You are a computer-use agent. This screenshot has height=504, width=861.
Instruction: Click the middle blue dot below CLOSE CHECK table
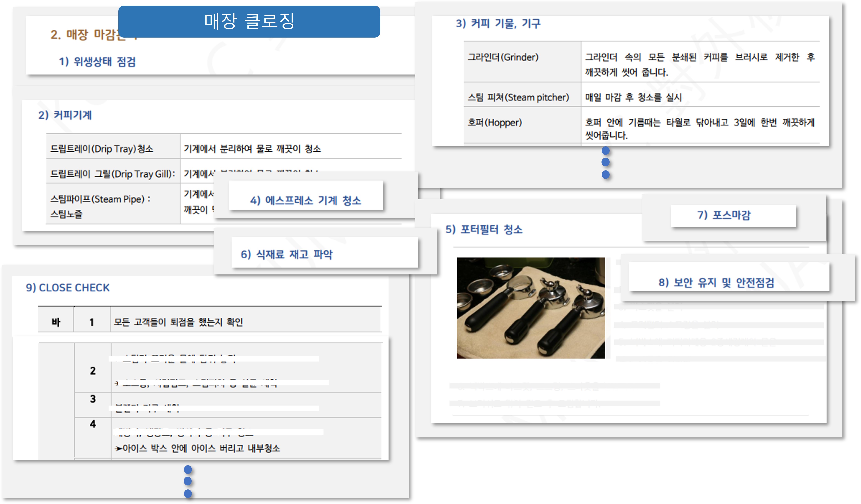(187, 481)
